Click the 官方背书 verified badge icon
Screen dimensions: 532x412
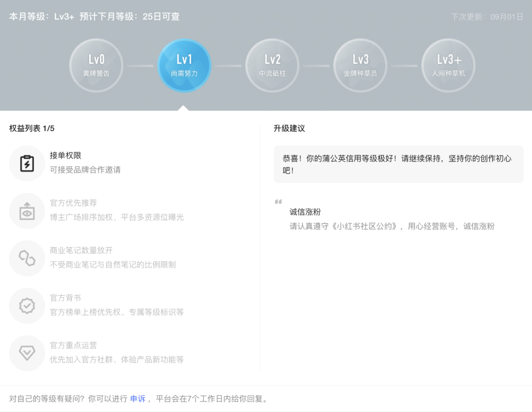pos(27,306)
